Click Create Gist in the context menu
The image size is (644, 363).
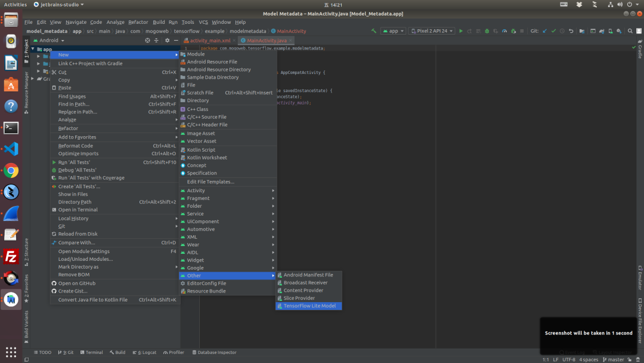[72, 291]
